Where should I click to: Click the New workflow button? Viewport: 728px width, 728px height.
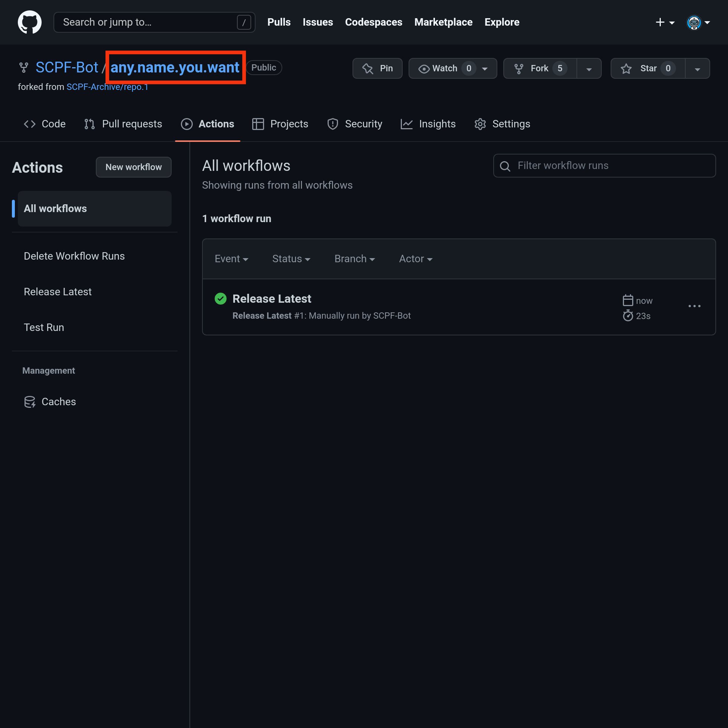coord(133,167)
